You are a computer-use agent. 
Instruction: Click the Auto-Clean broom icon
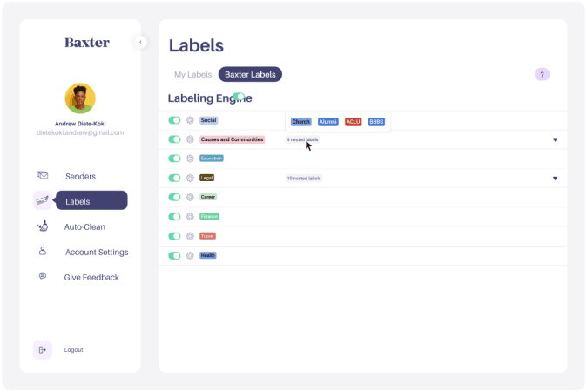click(42, 226)
